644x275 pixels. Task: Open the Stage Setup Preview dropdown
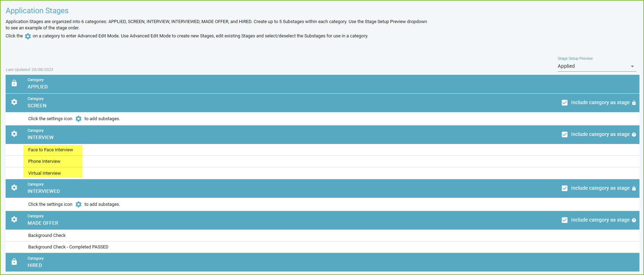coord(597,66)
